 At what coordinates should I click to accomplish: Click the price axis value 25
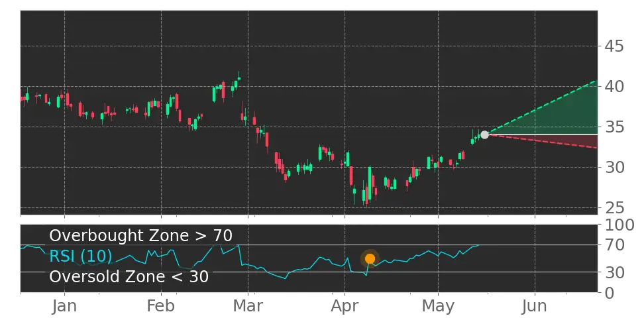[614, 208]
